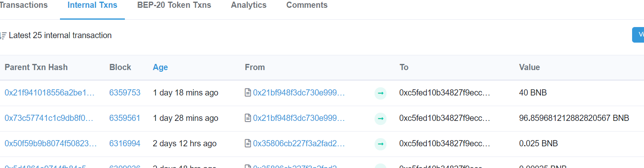The image size is (644, 168).
Task: Click the green arrow icon in the 0.025 BNB row
Action: click(381, 144)
